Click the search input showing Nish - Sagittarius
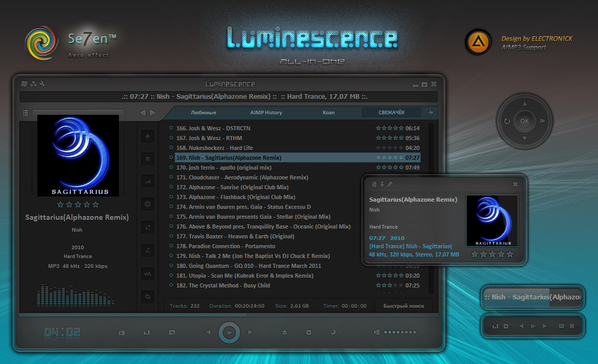 532,297
